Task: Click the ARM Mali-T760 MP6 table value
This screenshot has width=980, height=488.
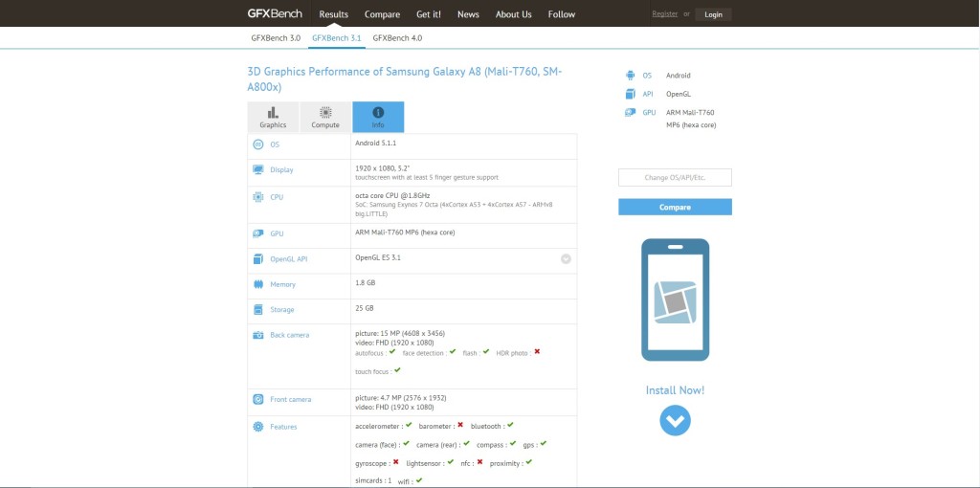Action: click(405, 233)
